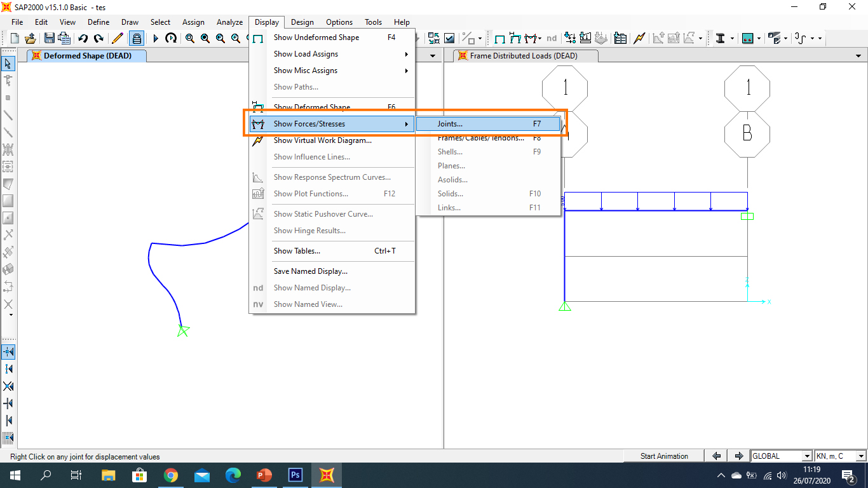Click the Show Forces/Stresses toolbar icon
868x488 pixels.
coord(531,38)
